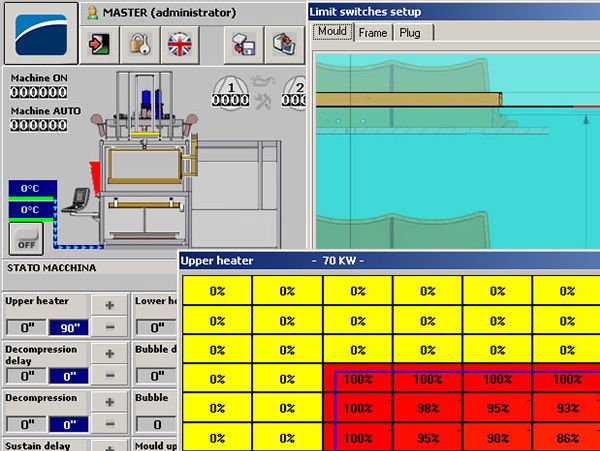
Task: Select the Mould tab
Action: pyautogui.click(x=332, y=32)
